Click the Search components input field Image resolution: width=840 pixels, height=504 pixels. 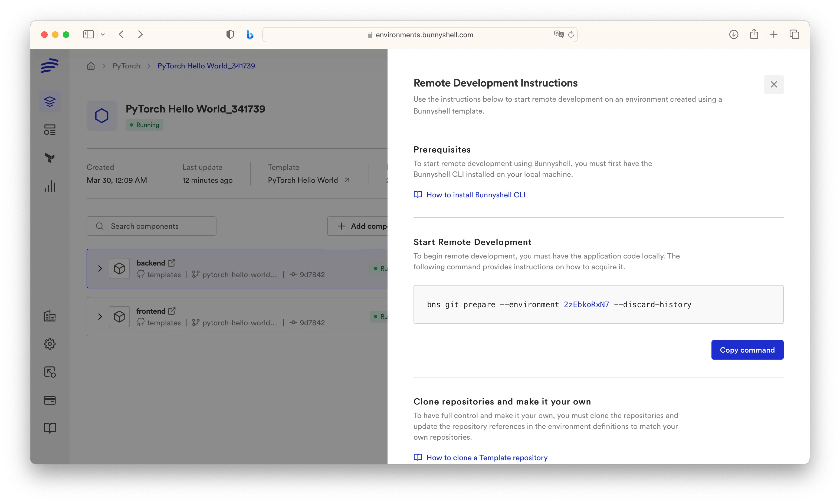tap(152, 226)
